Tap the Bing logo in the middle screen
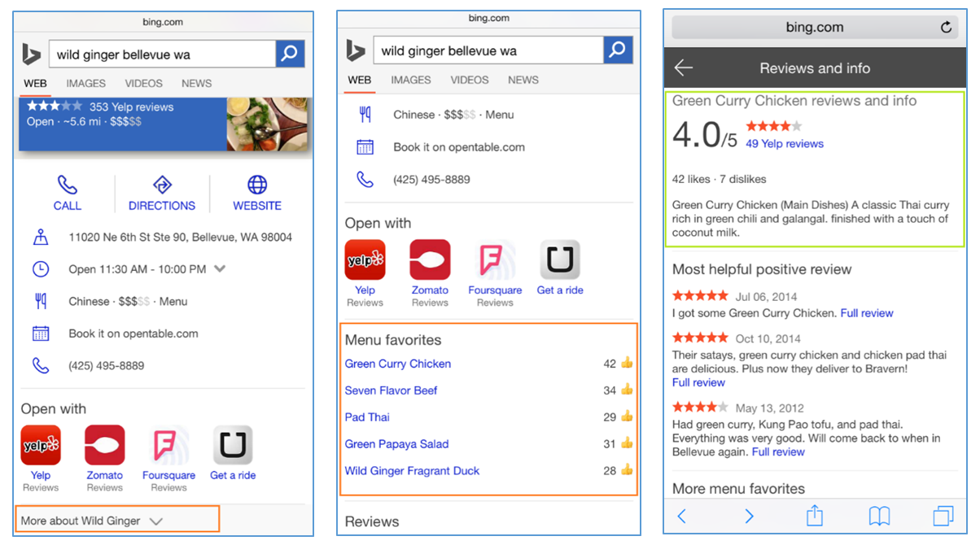 [x=356, y=50]
